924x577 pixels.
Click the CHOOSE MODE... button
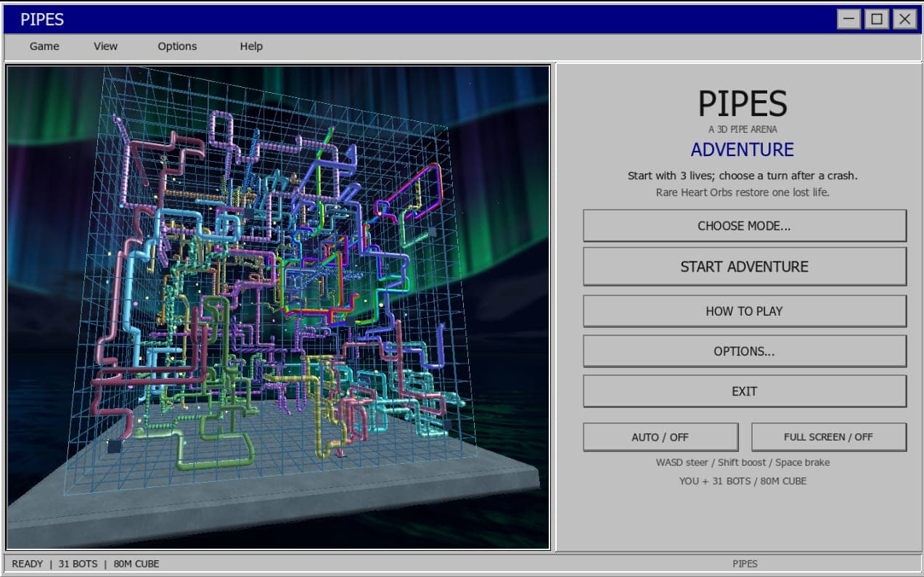(x=745, y=226)
